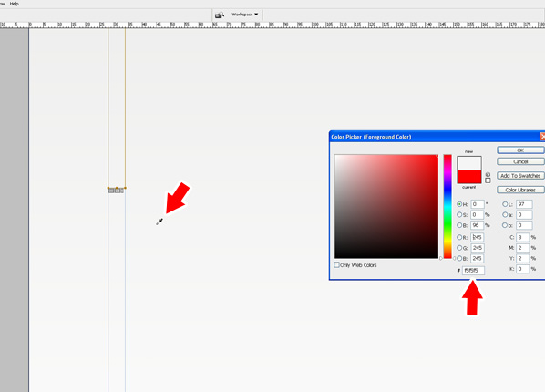Select the R (red) radio button
This screenshot has width=545, height=392.
click(x=459, y=237)
